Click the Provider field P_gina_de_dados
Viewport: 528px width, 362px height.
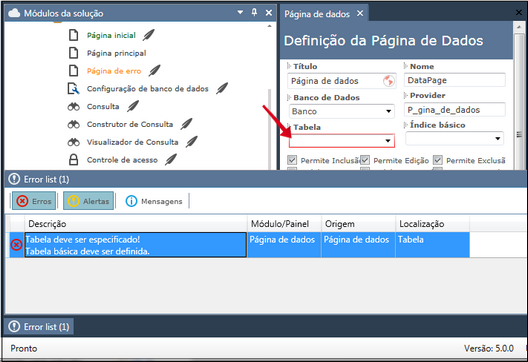[455, 110]
